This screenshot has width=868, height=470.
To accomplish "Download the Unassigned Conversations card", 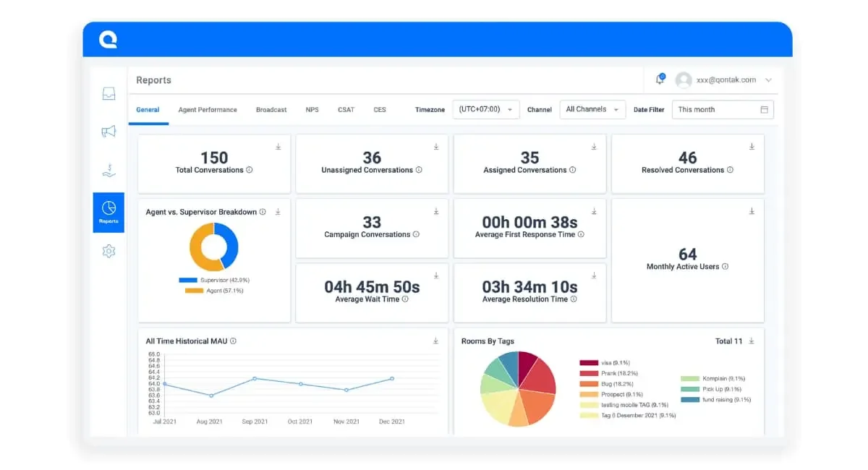I will 436,147.
